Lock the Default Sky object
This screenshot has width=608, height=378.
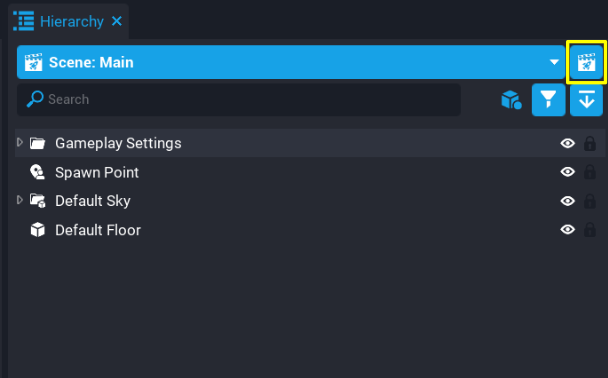pyautogui.click(x=590, y=201)
